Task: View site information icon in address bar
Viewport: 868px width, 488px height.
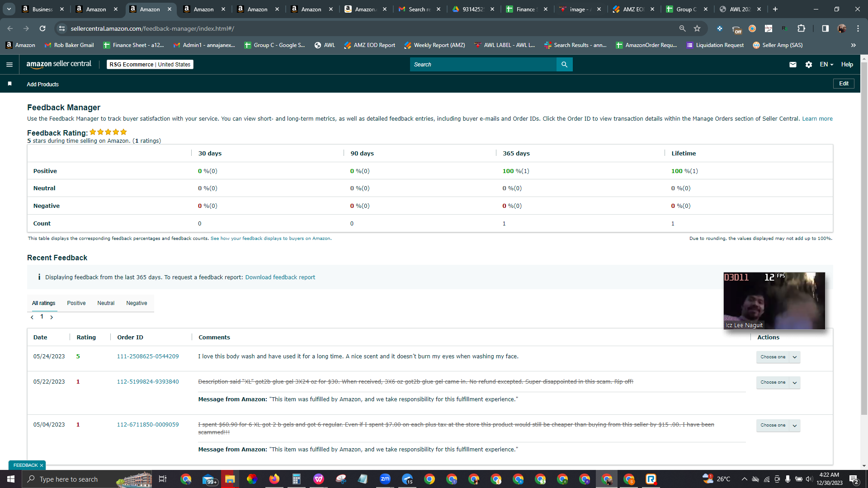Action: 62,28
